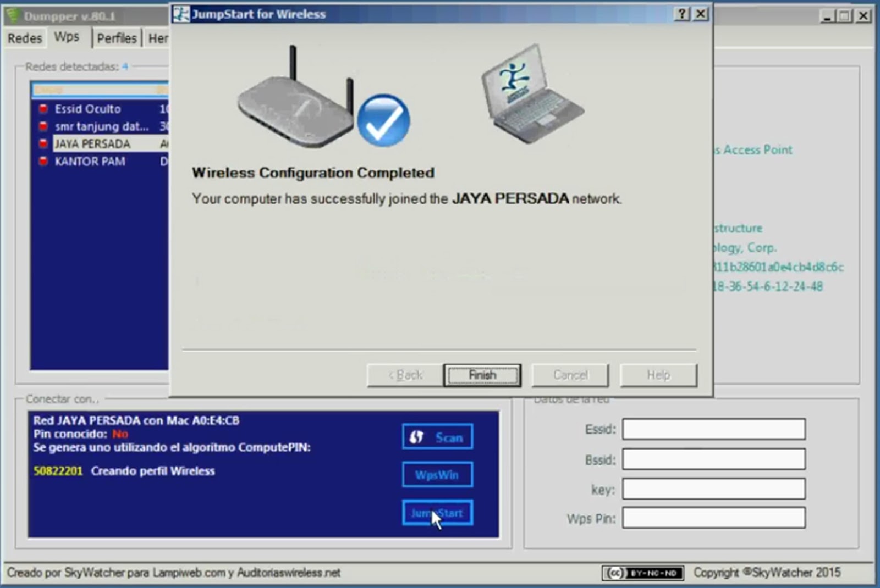Open the Redes tab
Image resolution: width=880 pixels, height=588 pixels.
pyautogui.click(x=25, y=38)
